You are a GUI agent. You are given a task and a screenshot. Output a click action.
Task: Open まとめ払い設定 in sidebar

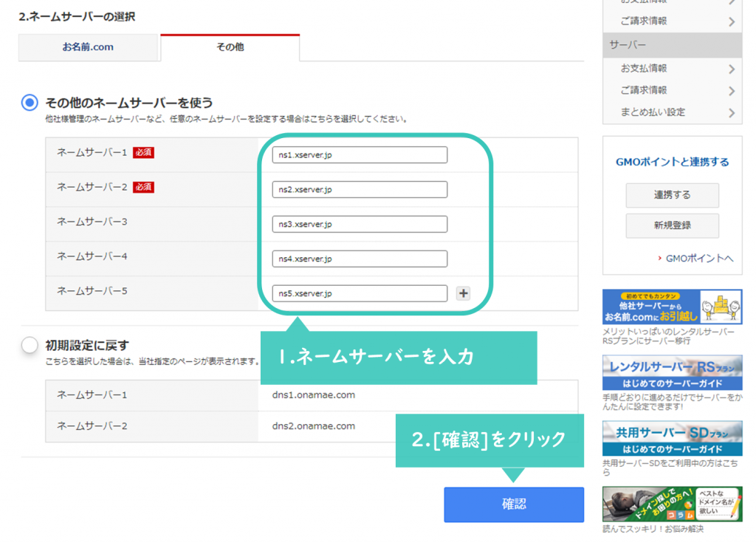(653, 112)
